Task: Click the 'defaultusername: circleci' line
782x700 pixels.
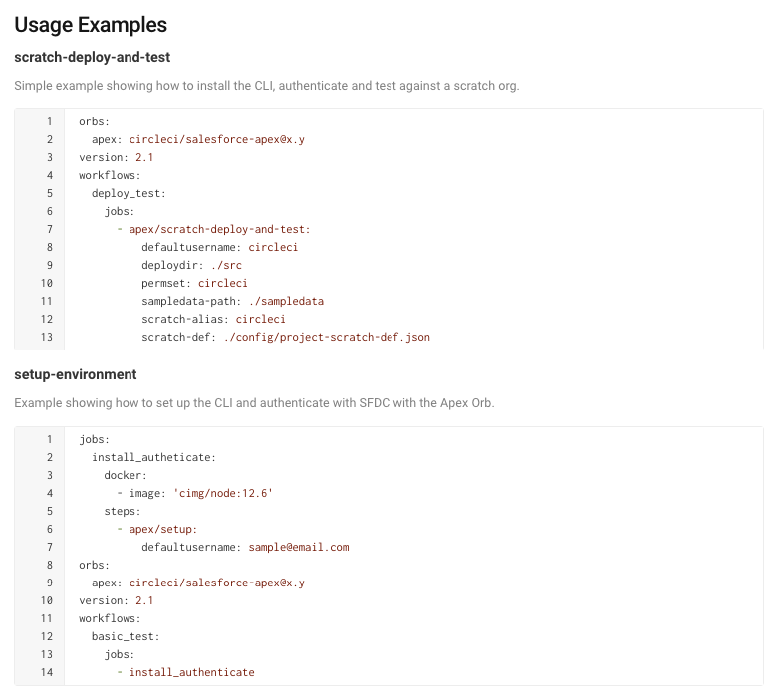Action: (x=219, y=247)
